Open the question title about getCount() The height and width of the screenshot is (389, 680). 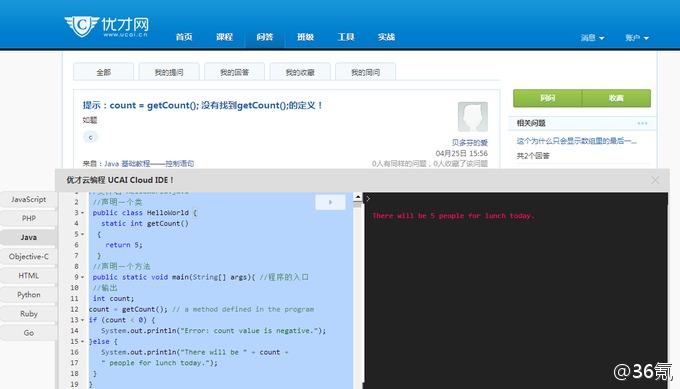pyautogui.click(x=202, y=105)
